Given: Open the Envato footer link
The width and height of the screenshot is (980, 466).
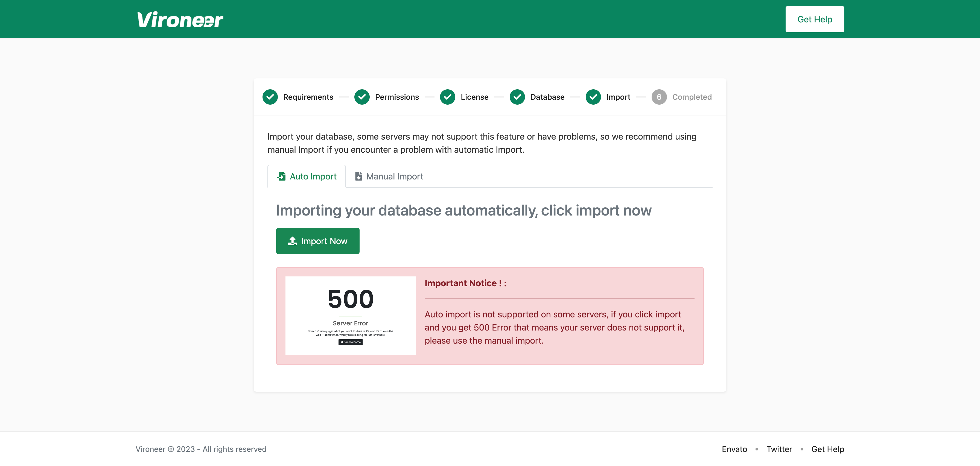Looking at the screenshot, I should point(734,449).
